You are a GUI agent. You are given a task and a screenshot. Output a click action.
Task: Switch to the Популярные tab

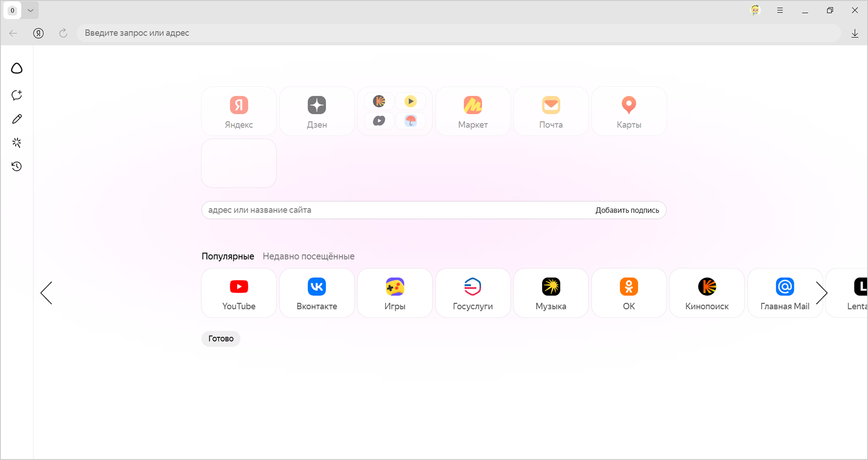click(228, 256)
